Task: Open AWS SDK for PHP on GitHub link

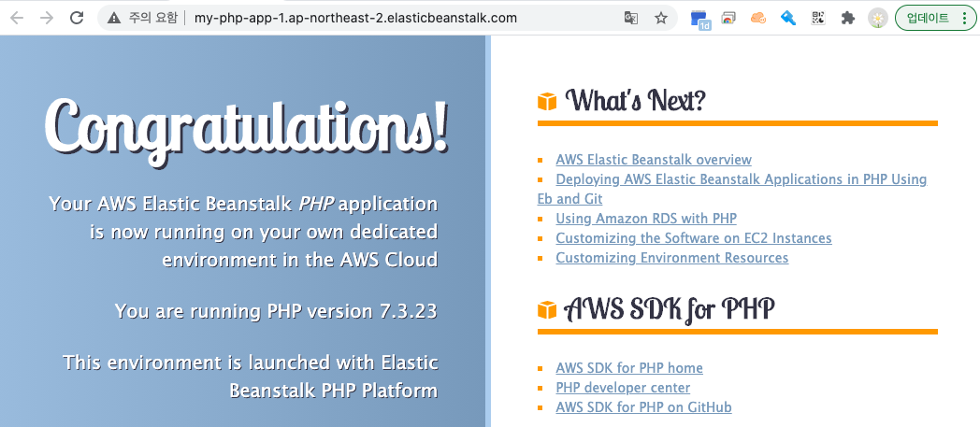Action: pyautogui.click(x=643, y=407)
